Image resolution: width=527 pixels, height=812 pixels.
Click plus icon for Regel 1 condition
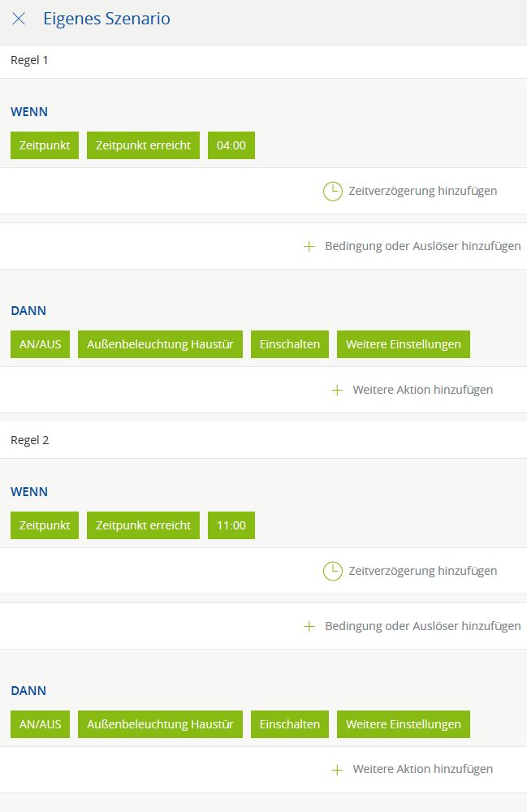[x=309, y=246]
